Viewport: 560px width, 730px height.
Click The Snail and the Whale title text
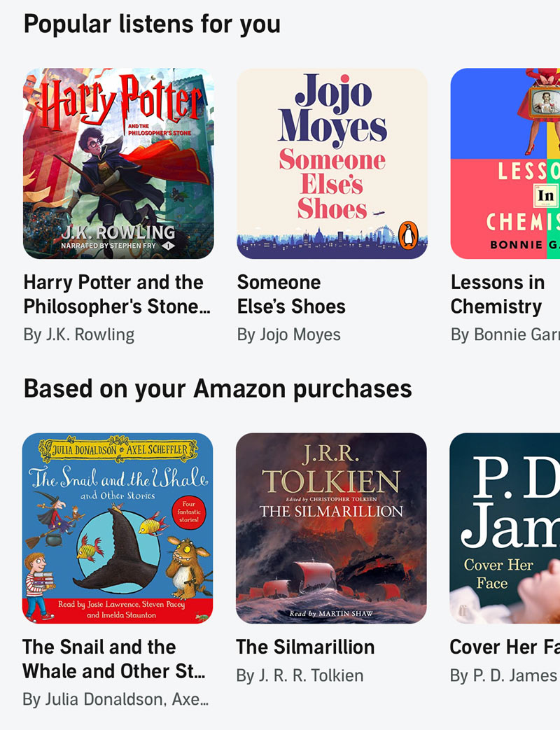tap(114, 659)
